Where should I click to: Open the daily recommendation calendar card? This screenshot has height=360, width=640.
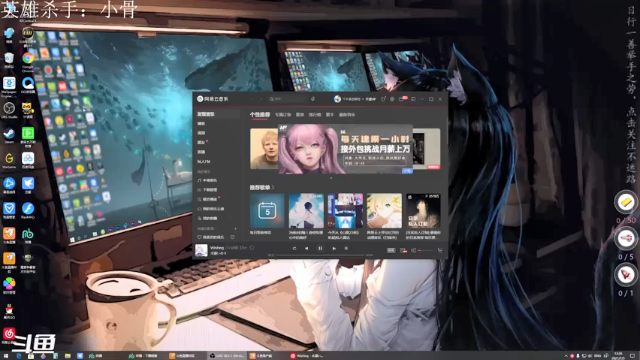pyautogui.click(x=267, y=211)
